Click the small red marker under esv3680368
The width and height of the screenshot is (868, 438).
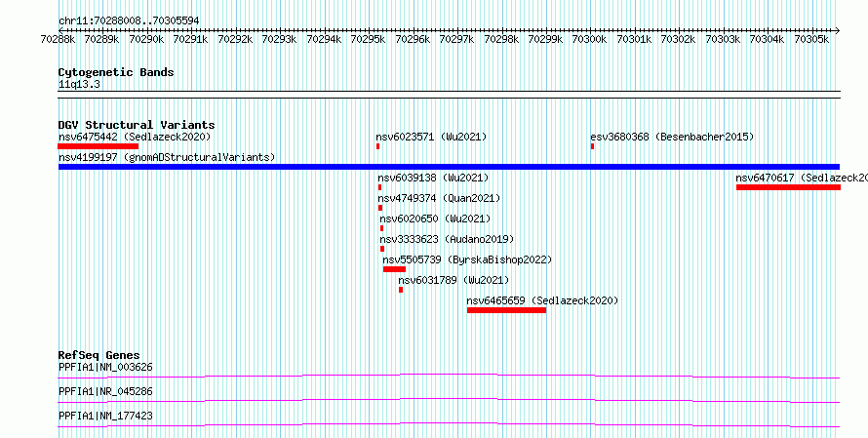[592, 146]
